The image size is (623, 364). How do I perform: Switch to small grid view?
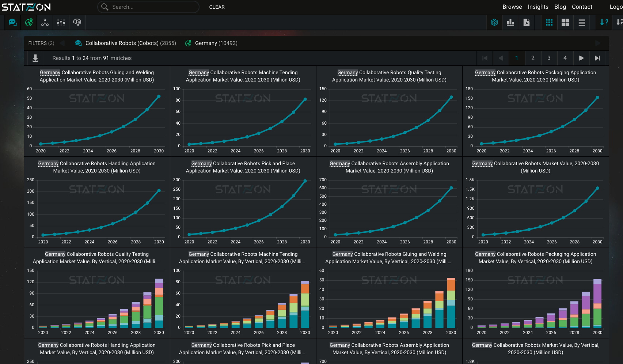(x=549, y=22)
